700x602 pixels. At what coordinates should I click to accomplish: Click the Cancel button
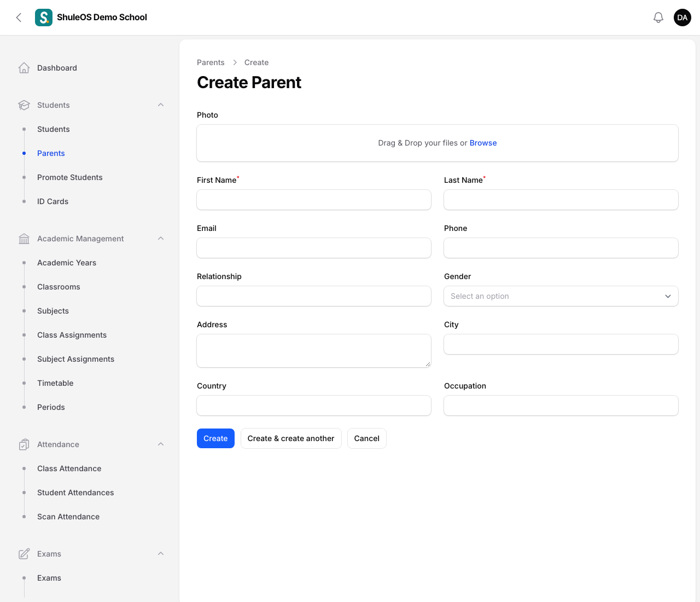click(x=367, y=438)
